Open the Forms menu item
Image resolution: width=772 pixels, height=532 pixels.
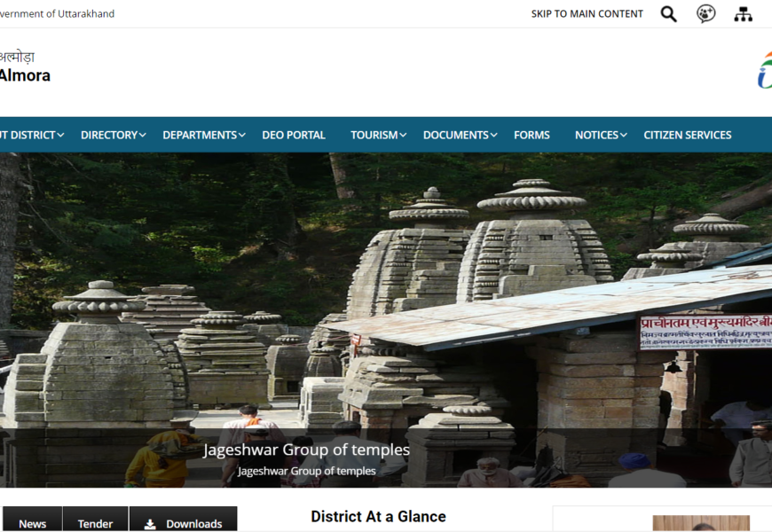532,135
